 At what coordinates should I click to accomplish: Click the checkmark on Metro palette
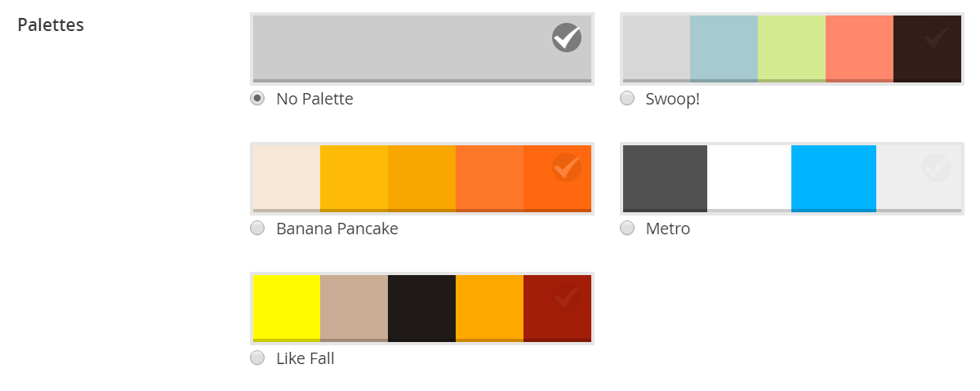click(x=936, y=167)
